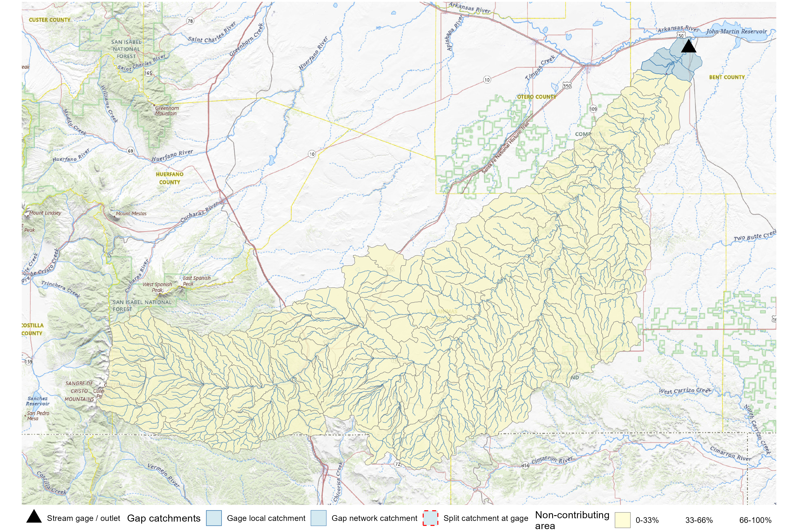Click the Route 159 shield icon
798x532 pixels.
(x=29, y=362)
